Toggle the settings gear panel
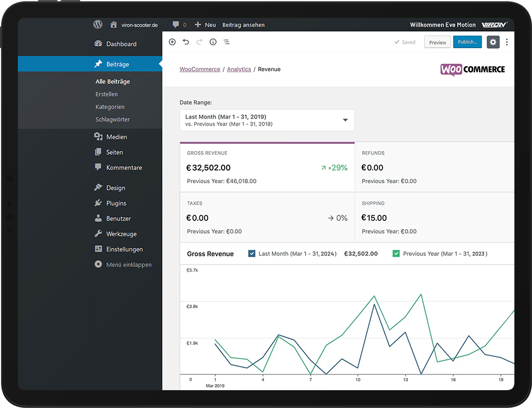Screen dimensions: 532x408 coord(493,42)
